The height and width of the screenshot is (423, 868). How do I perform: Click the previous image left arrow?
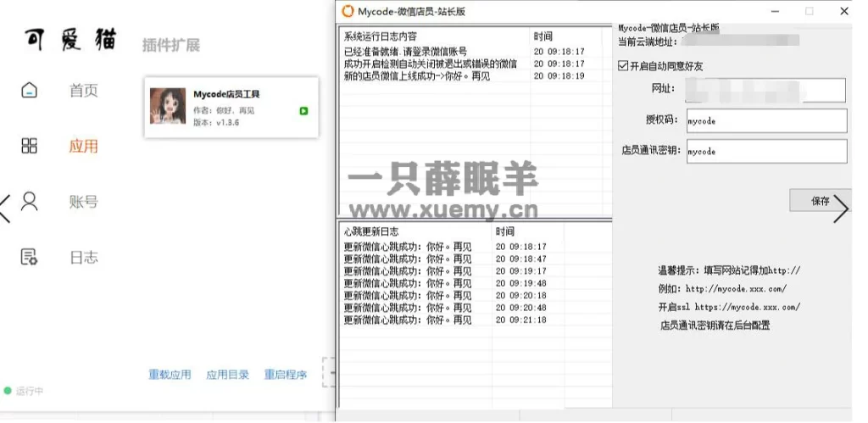pyautogui.click(x=5, y=209)
